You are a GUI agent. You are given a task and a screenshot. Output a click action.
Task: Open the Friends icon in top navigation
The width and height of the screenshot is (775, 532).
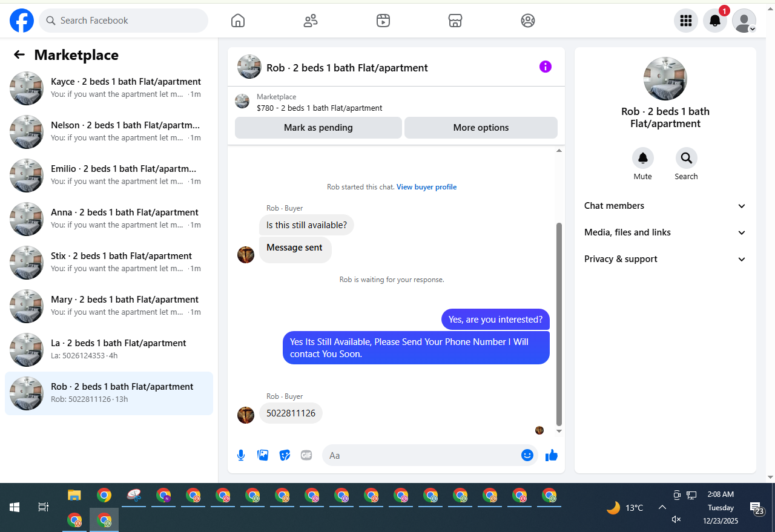pyautogui.click(x=311, y=21)
